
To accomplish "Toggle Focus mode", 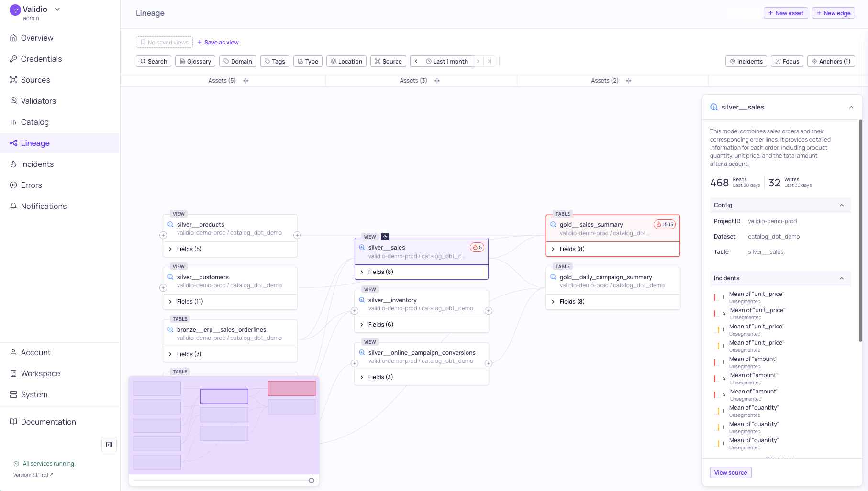I will [787, 61].
